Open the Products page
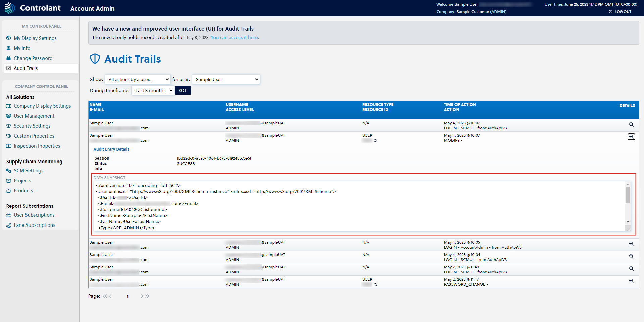Image resolution: width=644 pixels, height=322 pixels. coord(23,191)
